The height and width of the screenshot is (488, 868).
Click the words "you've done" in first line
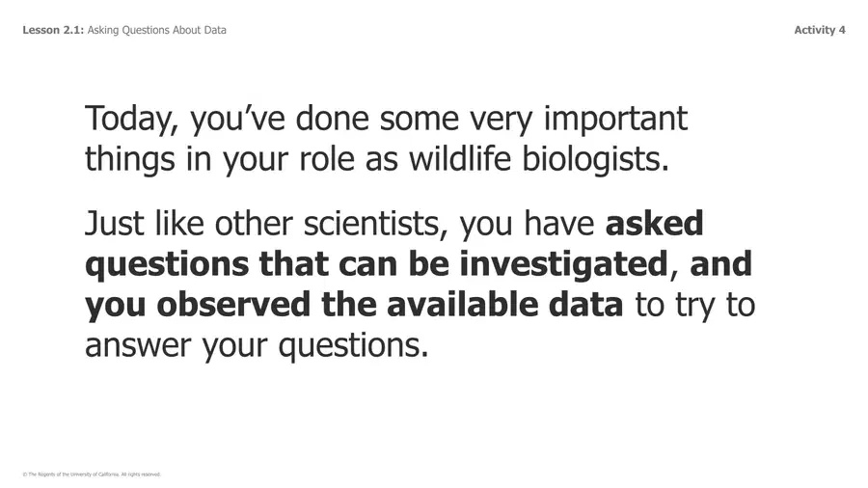280,119
